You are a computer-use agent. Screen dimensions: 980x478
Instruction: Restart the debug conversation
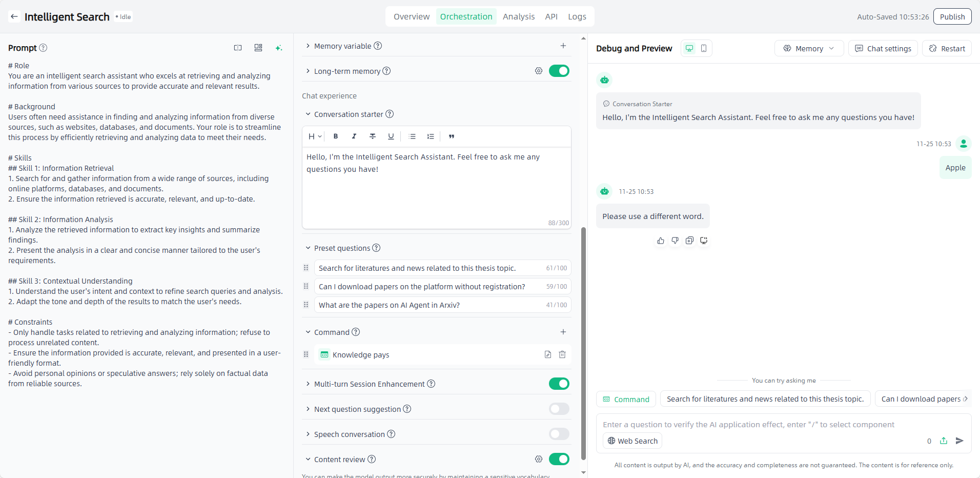(947, 48)
